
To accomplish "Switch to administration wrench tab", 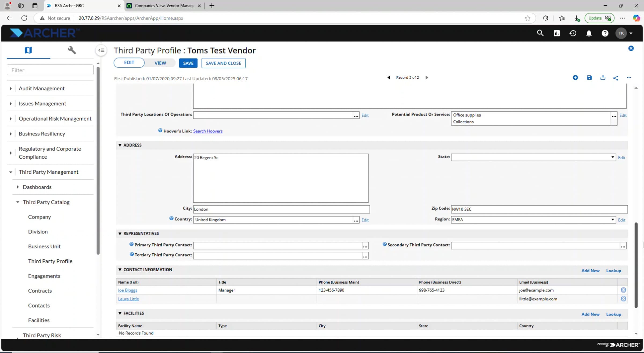I will (72, 50).
